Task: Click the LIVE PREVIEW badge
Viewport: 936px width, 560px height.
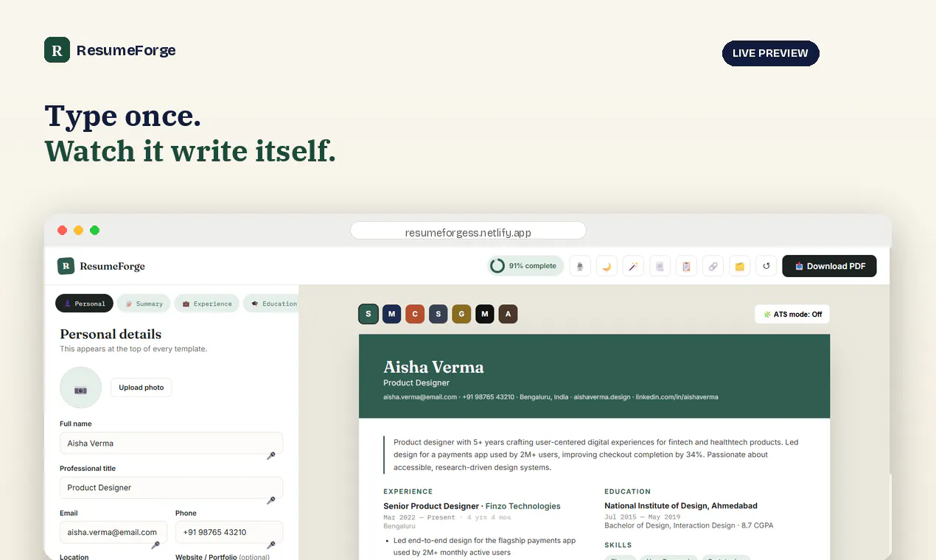Action: (771, 53)
